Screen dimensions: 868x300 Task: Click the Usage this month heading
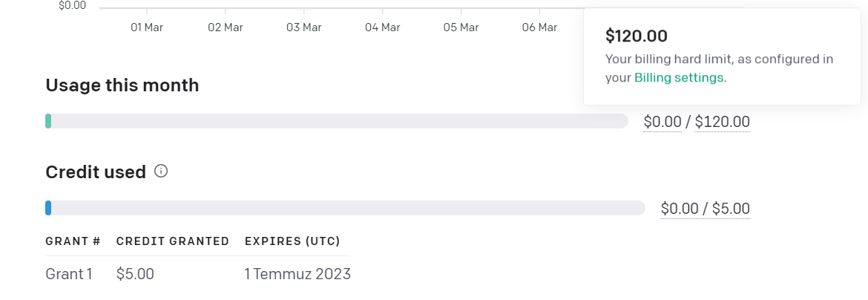[122, 85]
